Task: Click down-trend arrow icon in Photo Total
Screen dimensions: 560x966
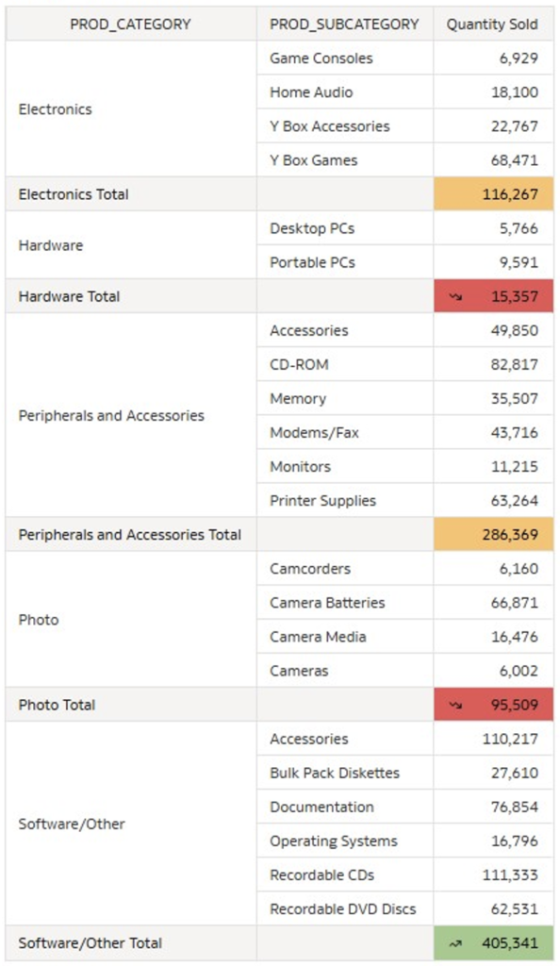Action: pos(455,705)
